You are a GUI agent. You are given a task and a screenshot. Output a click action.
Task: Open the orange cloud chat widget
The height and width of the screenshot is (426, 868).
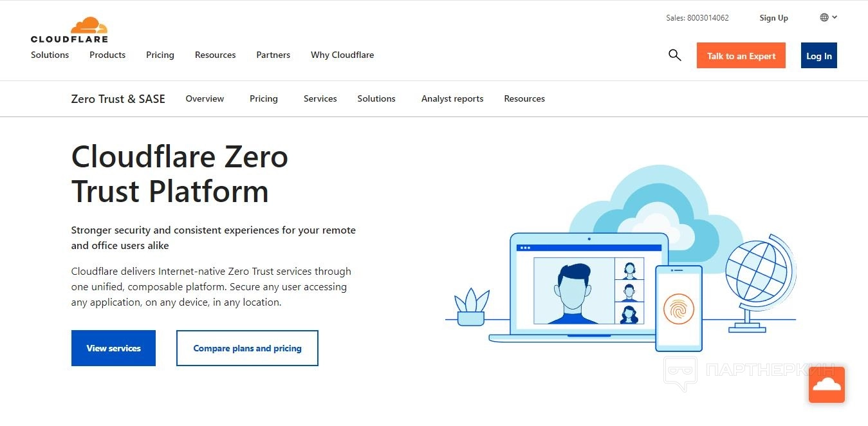(x=827, y=385)
